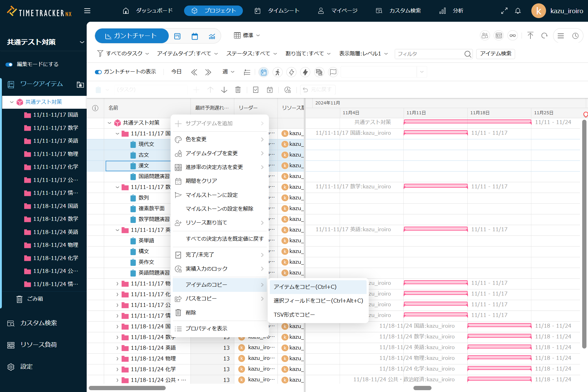The width and height of the screenshot is (588, 392).
Task: Click the アイテム検索 button
Action: [x=495, y=54]
